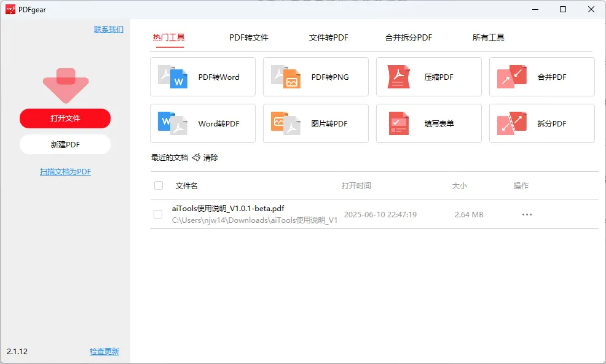606x364 pixels.
Task: Launch the 合并PDF merge icon
Action: click(512, 77)
